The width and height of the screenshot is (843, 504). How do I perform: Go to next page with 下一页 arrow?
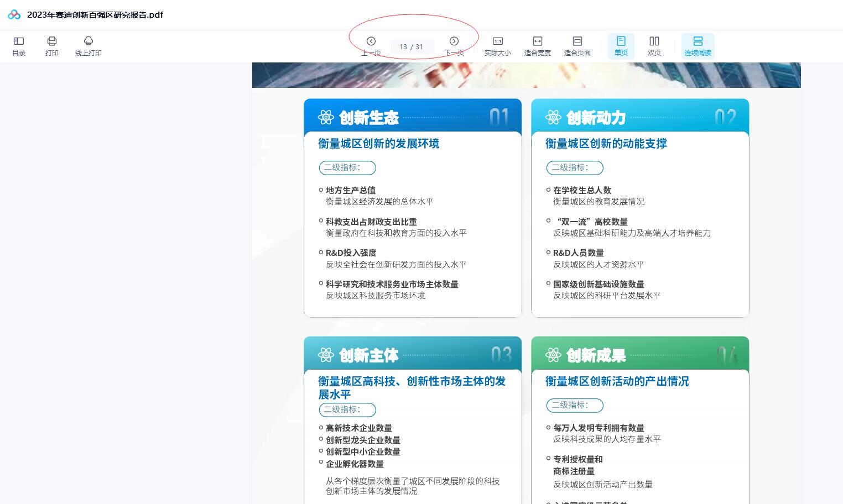454,41
